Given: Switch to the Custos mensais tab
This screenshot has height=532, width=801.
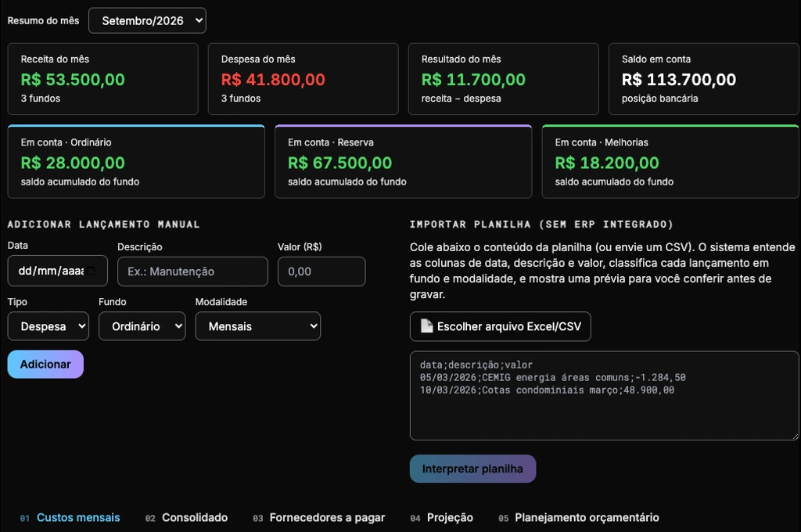Looking at the screenshot, I should (70, 518).
